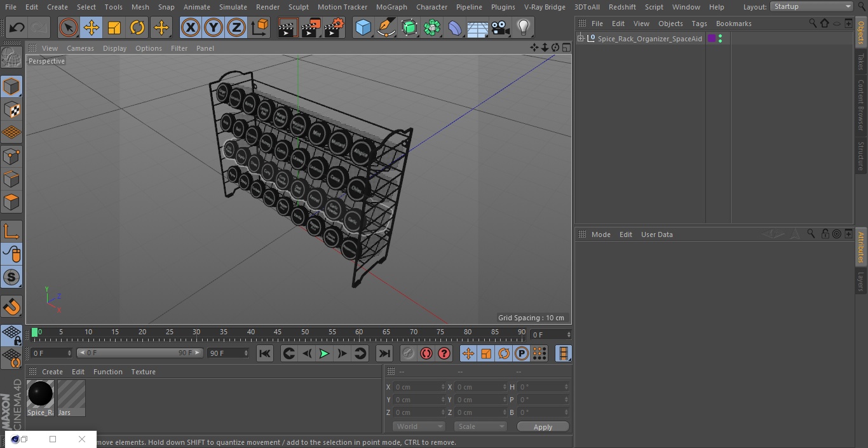Select Spice_Rack_Organizer_SpaceAid object in Objects panel
The width and height of the screenshot is (868, 448).
click(649, 39)
